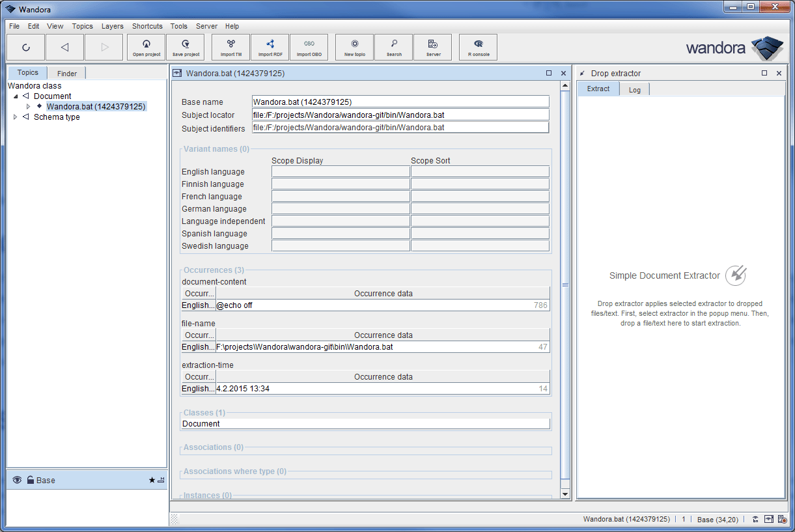The image size is (795, 532).
Task: Save the project using Save project icon
Action: coord(185,47)
